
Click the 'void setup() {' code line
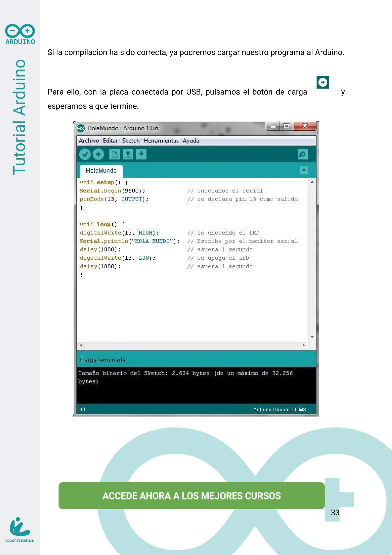(104, 183)
